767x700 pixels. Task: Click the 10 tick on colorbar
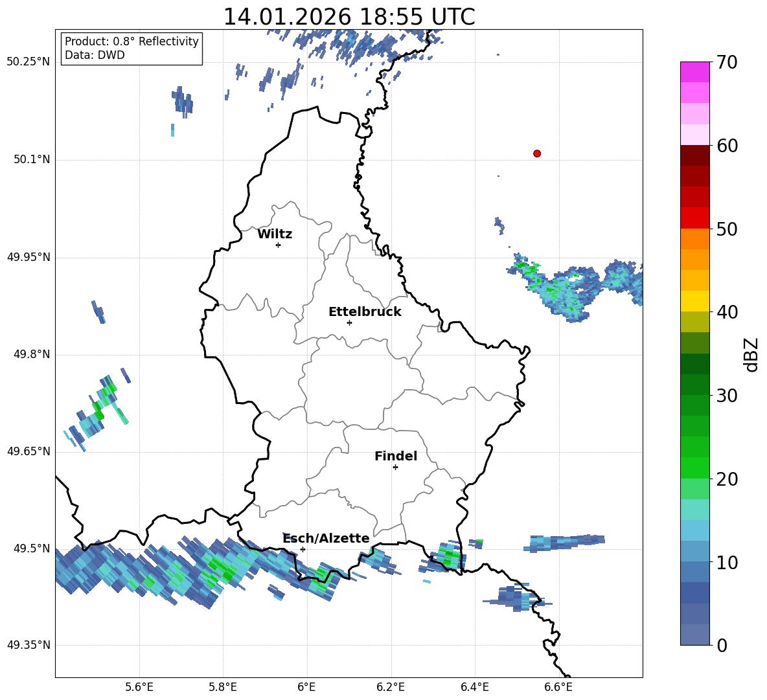726,562
